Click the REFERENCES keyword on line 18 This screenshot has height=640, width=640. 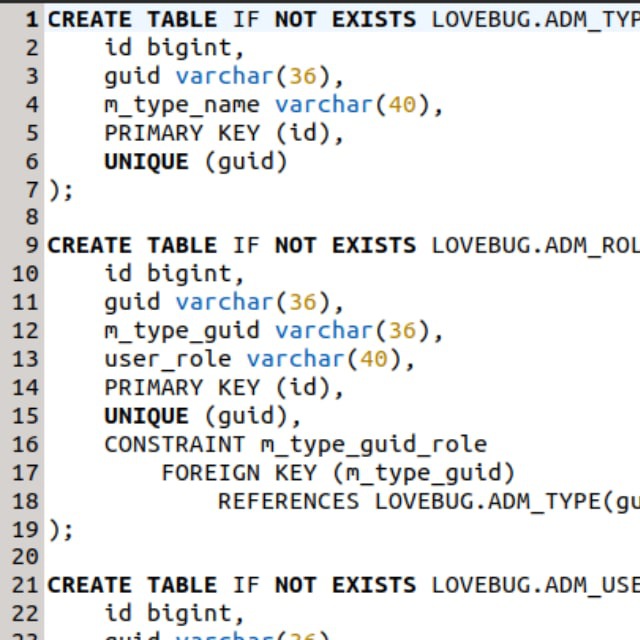[x=288, y=501]
